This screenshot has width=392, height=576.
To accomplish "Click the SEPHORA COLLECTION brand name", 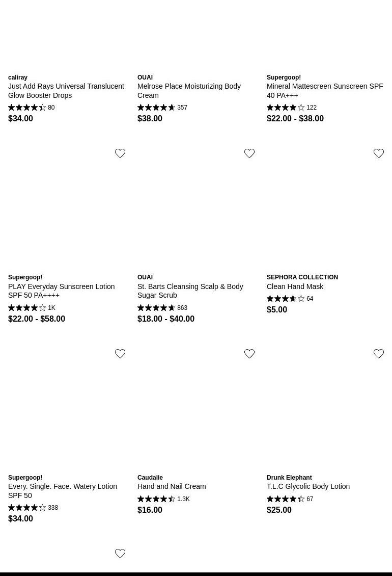I will point(302,277).
